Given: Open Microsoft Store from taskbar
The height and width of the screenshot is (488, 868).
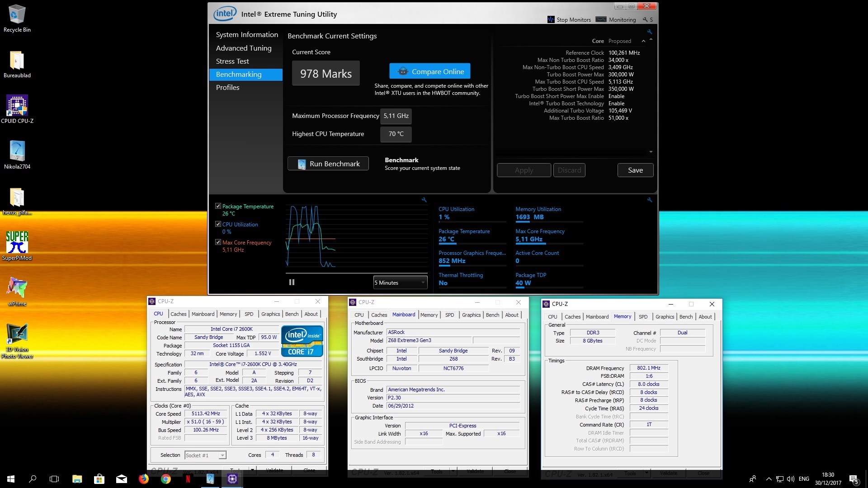Looking at the screenshot, I should (99, 479).
